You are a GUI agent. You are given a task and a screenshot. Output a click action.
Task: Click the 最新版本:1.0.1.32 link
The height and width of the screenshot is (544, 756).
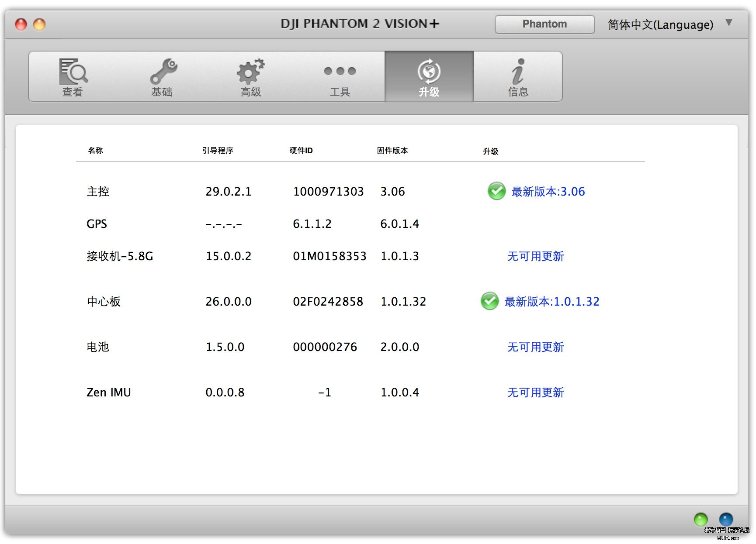coord(552,301)
